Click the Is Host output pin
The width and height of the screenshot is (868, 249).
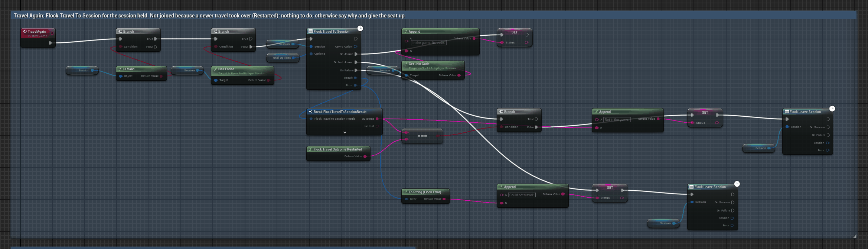[377, 126]
